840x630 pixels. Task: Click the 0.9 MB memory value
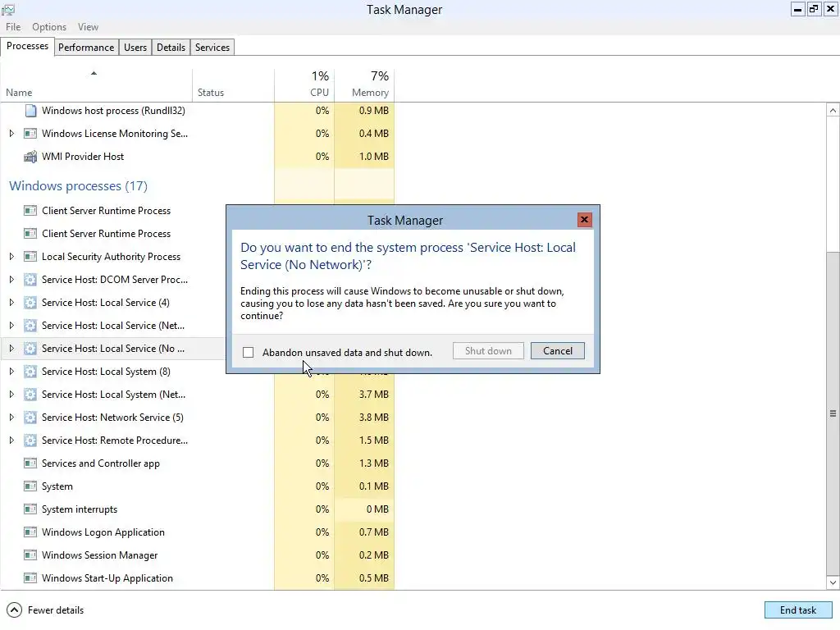tap(374, 111)
